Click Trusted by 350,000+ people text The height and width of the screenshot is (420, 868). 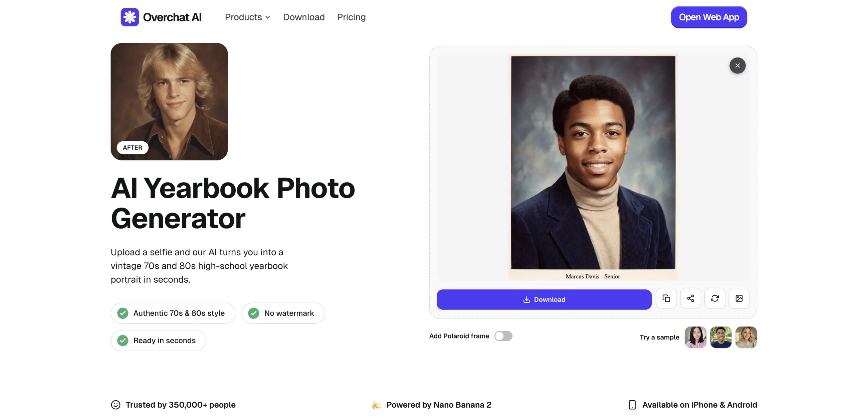(181, 405)
